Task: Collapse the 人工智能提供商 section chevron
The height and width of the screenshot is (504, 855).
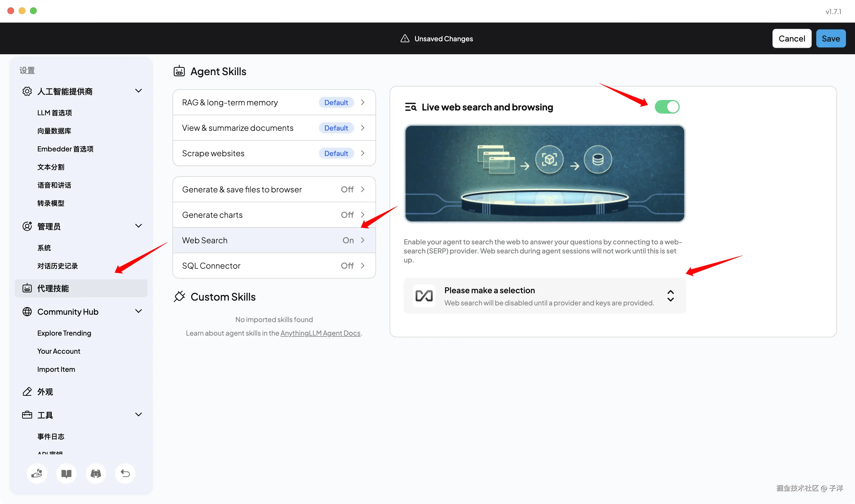Action: tap(138, 91)
